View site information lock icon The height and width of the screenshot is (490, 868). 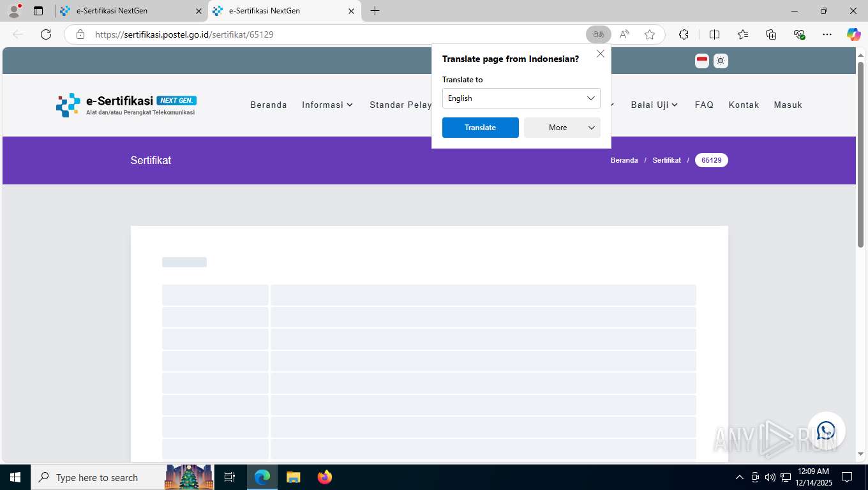pos(80,34)
